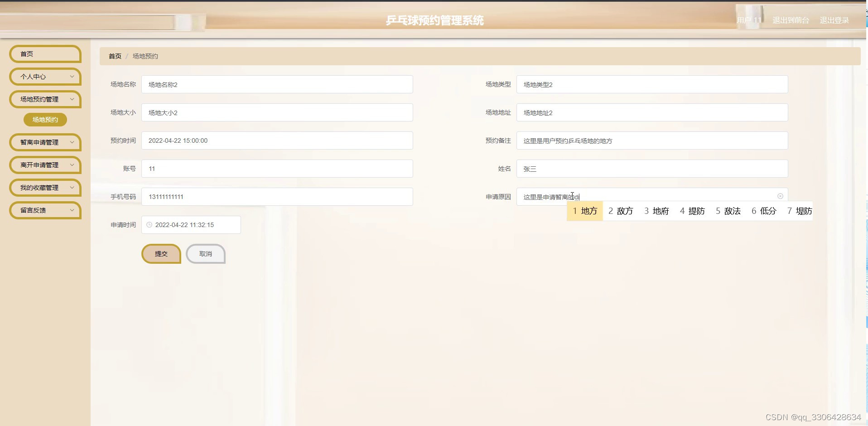Choose IME candidate 7 堤防

[x=800, y=211]
